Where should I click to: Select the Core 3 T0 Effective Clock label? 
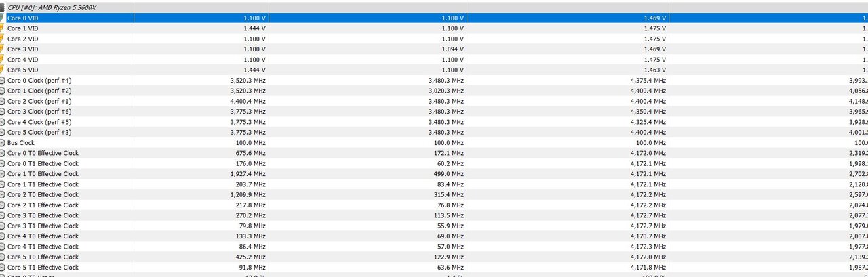tap(43, 215)
